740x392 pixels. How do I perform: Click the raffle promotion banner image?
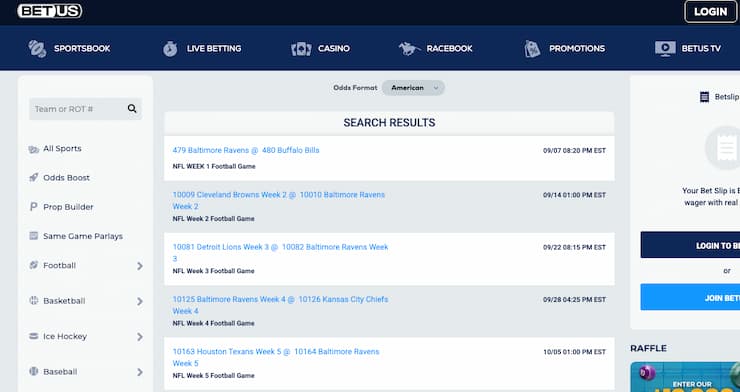coord(685,377)
